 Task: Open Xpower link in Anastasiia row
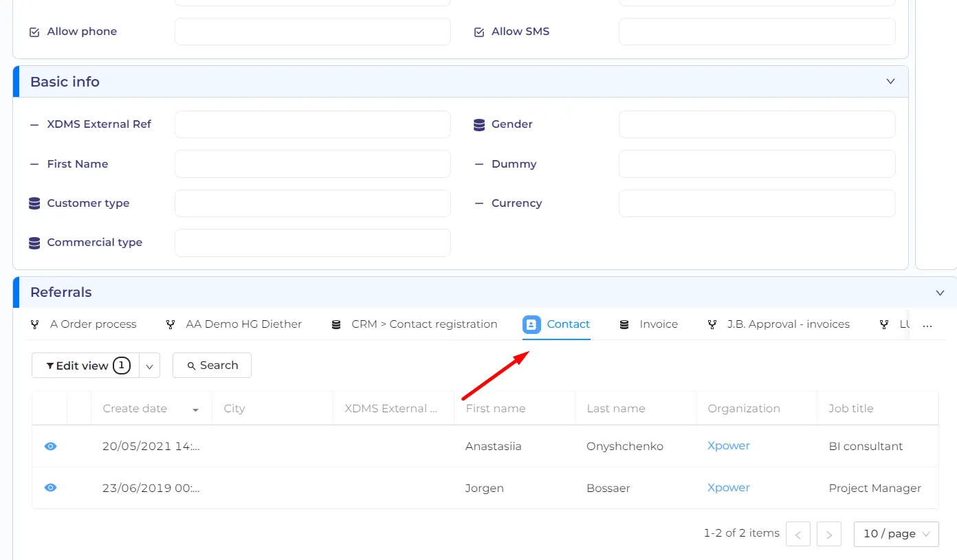click(x=729, y=446)
